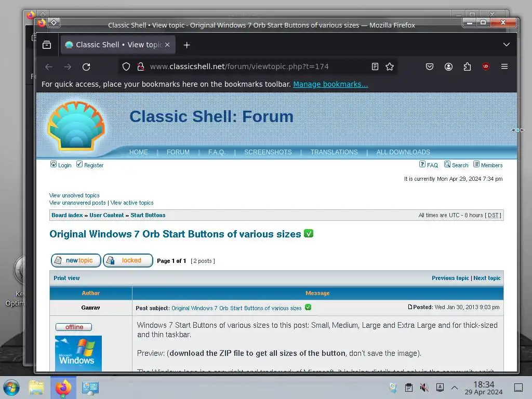Go forward using the forward arrow
Screen dimensions: 532x399
click(x=68, y=67)
